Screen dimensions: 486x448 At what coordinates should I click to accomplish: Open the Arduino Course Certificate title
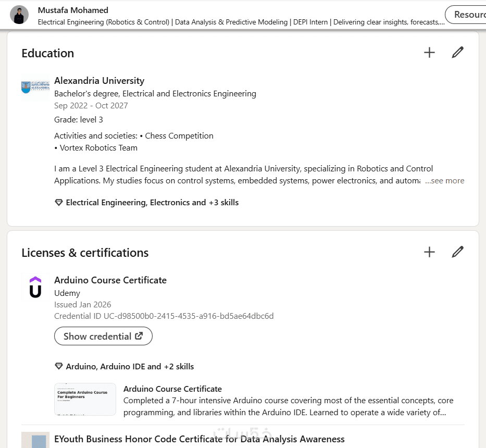pos(110,280)
